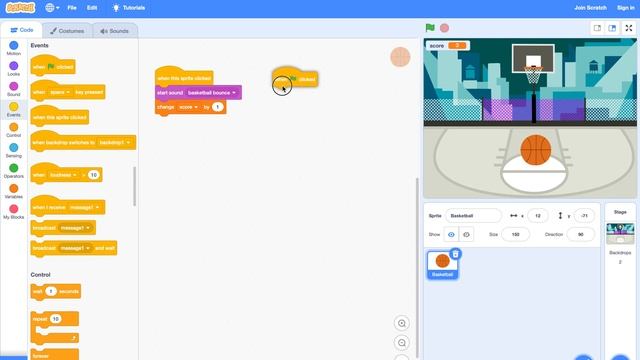Click the block palette scrollbar
This screenshot has width=640, height=360.
tap(134, 186)
